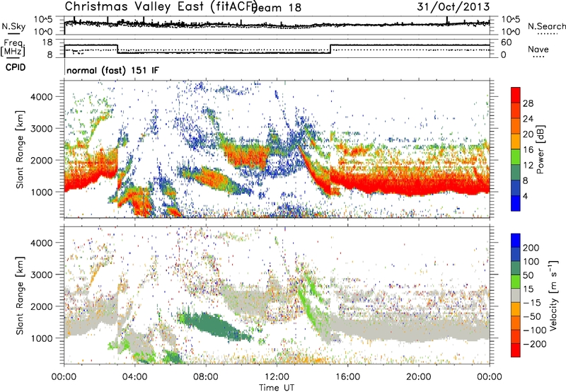Select the 'CPID' row label
This screenshot has height=392, width=566.
[16, 67]
